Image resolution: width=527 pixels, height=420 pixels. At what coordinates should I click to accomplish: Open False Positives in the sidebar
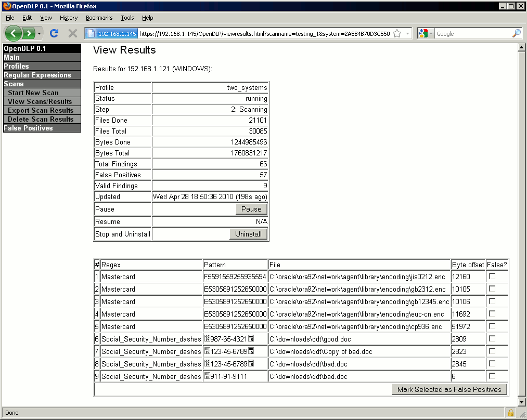point(42,128)
